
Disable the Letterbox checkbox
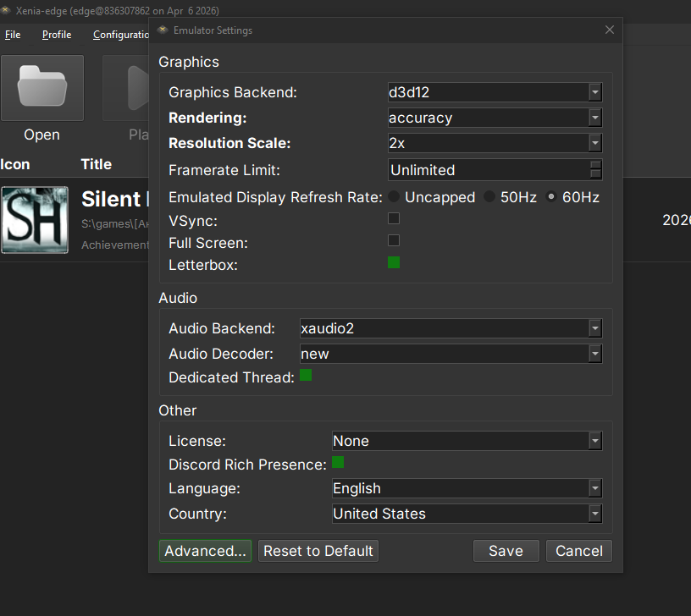click(394, 263)
